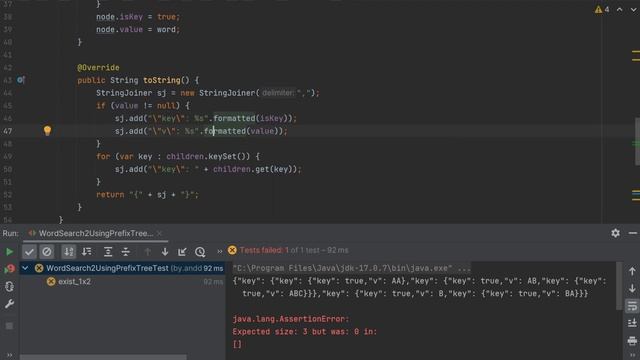
Task: Click the override gutter icon on line 43
Action: [x=20, y=80]
